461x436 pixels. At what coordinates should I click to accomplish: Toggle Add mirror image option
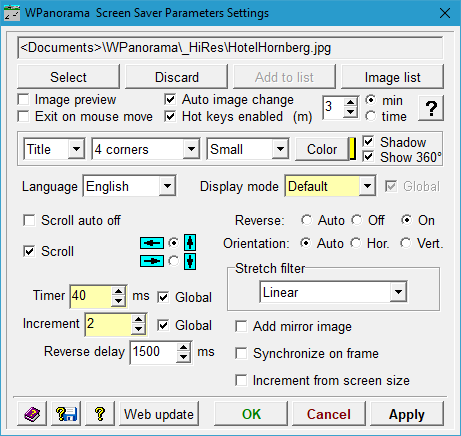pyautogui.click(x=241, y=326)
